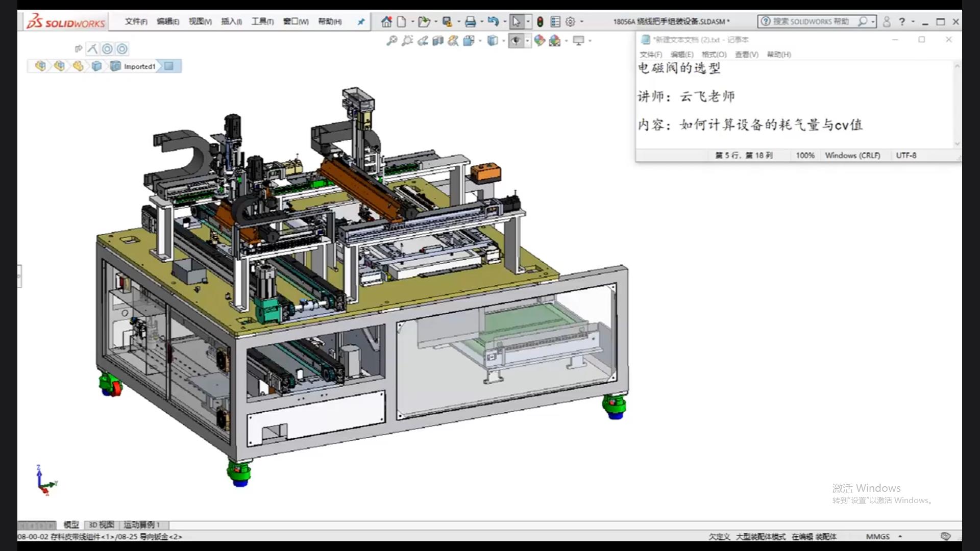The height and width of the screenshot is (551, 980).
Task: Open View Orientation icon
Action: click(x=469, y=40)
